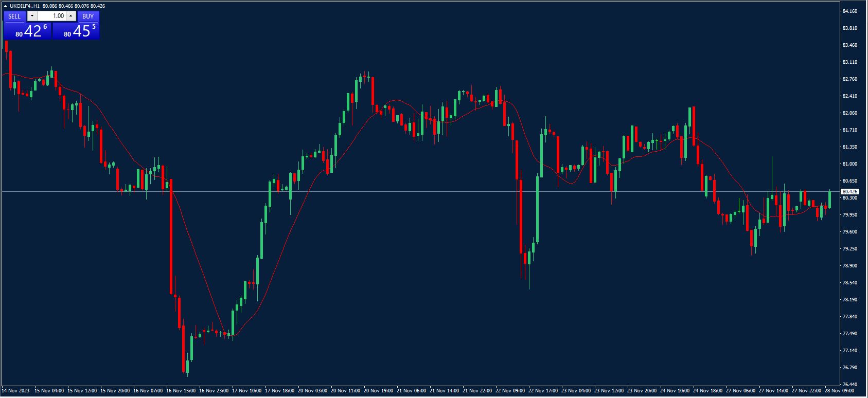868x398 pixels.
Task: Click the 76.790 price axis label
Action: coord(850,368)
